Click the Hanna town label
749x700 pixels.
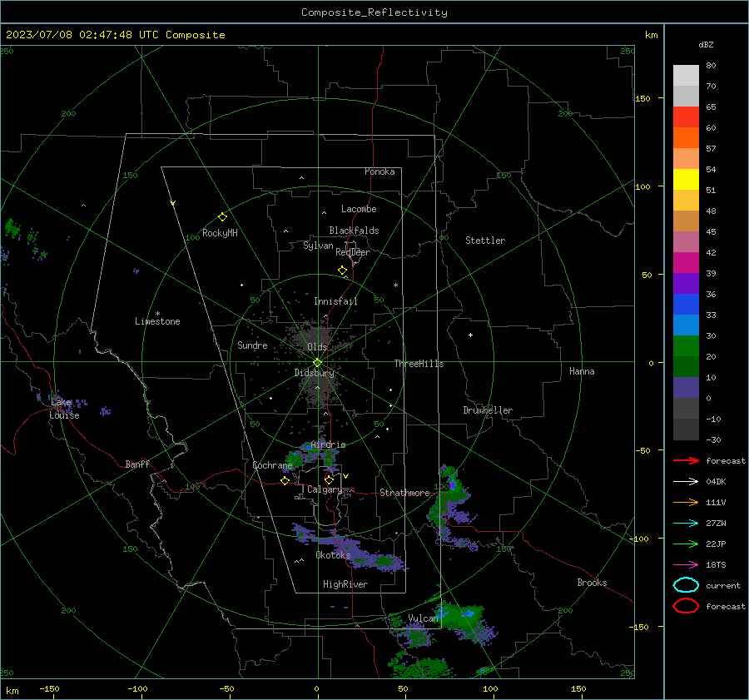582,371
